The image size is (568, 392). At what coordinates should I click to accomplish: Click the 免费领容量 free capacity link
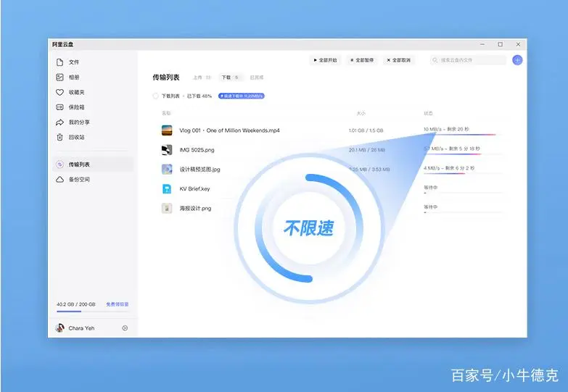pyautogui.click(x=117, y=304)
